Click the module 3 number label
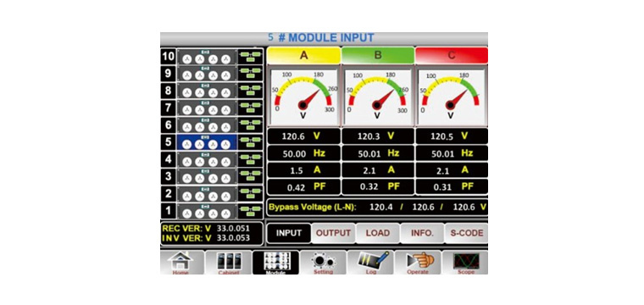The height and width of the screenshot is (305, 644). (168, 176)
